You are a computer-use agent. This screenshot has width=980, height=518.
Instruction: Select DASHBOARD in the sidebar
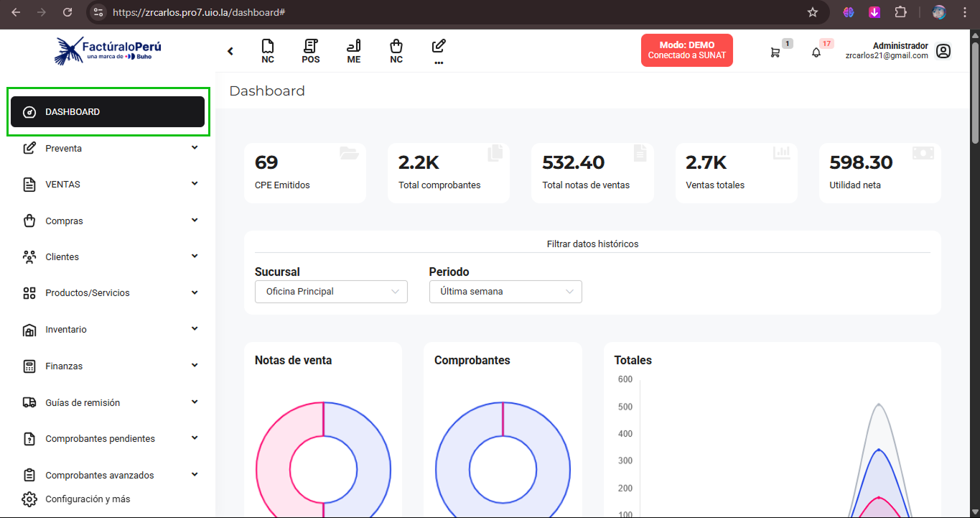[108, 112]
